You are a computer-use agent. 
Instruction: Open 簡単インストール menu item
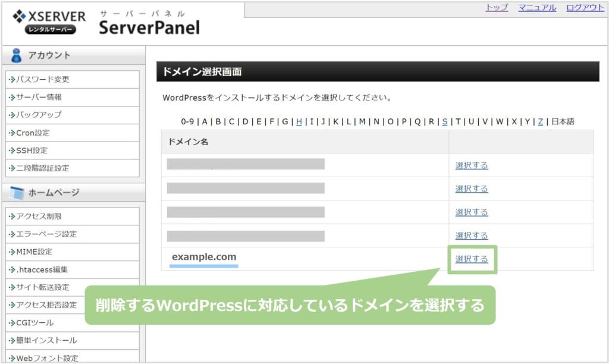(73, 340)
